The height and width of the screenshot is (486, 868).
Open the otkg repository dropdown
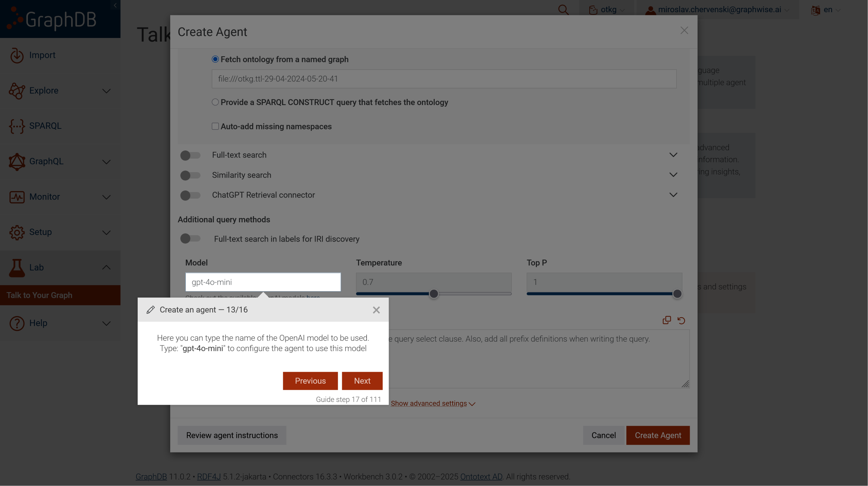[607, 10]
